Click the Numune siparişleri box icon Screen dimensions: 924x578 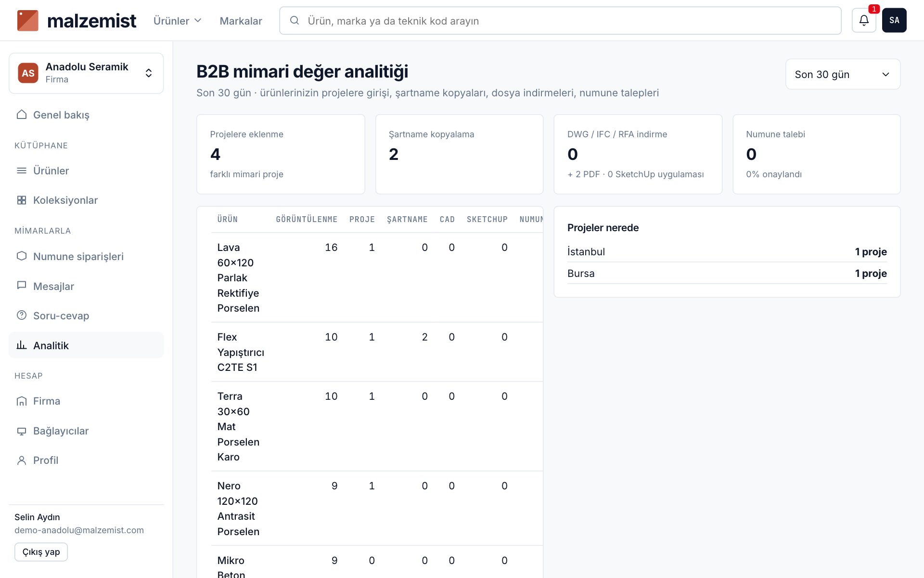click(22, 256)
